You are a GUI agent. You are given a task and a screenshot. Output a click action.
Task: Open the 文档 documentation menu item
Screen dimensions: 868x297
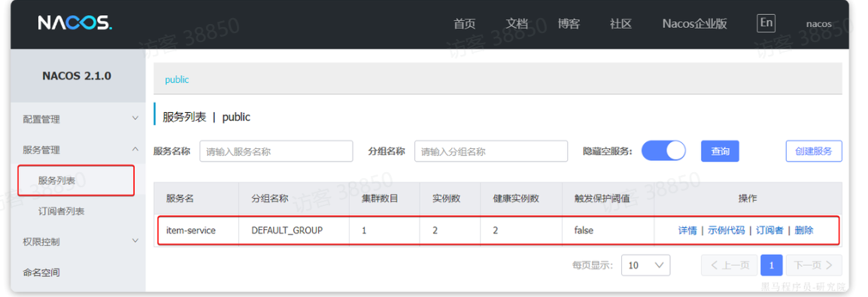coord(517,24)
